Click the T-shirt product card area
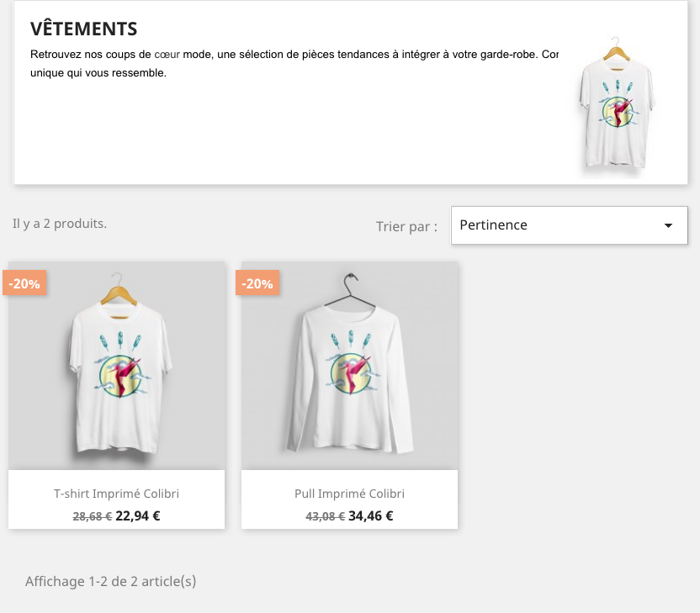 click(116, 395)
